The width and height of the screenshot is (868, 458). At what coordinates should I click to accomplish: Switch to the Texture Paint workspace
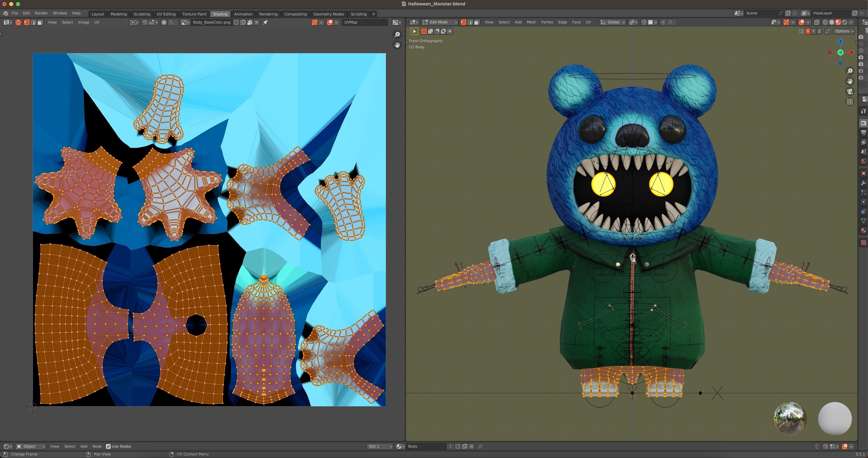[x=194, y=14]
